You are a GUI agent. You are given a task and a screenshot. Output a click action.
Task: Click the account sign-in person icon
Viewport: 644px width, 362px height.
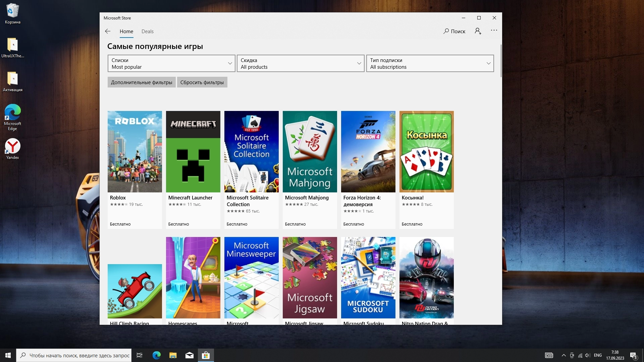pos(478,31)
